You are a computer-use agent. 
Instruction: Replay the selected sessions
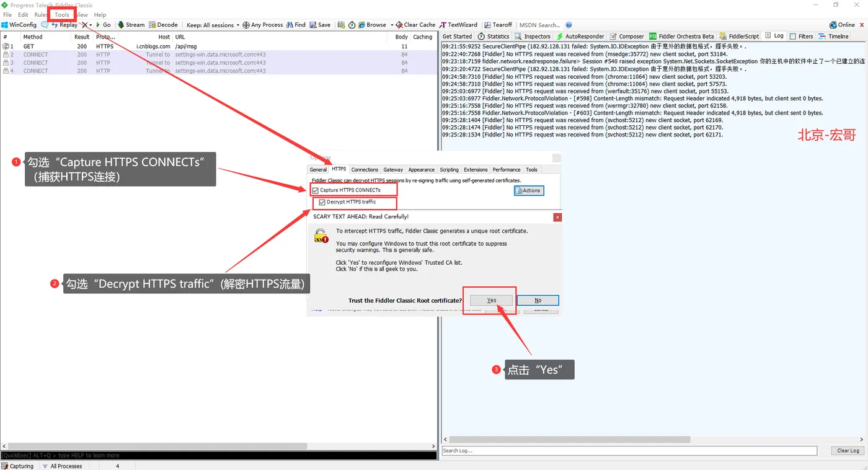click(x=64, y=25)
